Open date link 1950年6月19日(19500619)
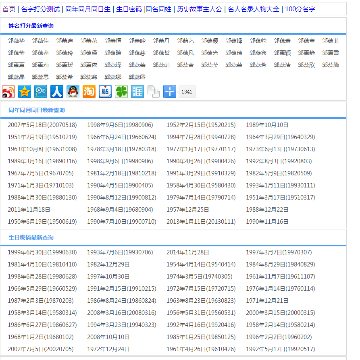This screenshot has width=360, height=360. pyautogui.click(x=42, y=222)
